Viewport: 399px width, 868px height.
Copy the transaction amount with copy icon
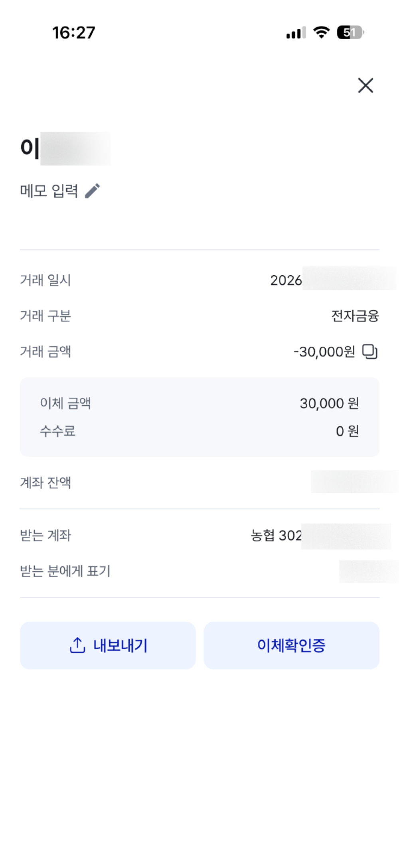[x=370, y=351]
